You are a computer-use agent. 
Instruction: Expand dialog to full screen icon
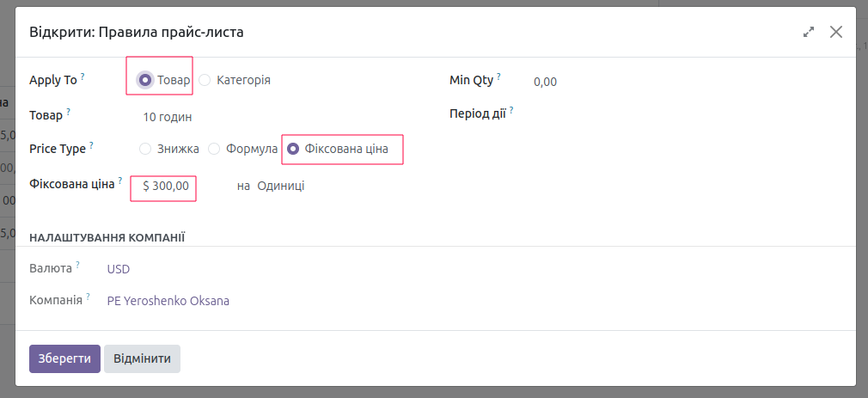[809, 32]
